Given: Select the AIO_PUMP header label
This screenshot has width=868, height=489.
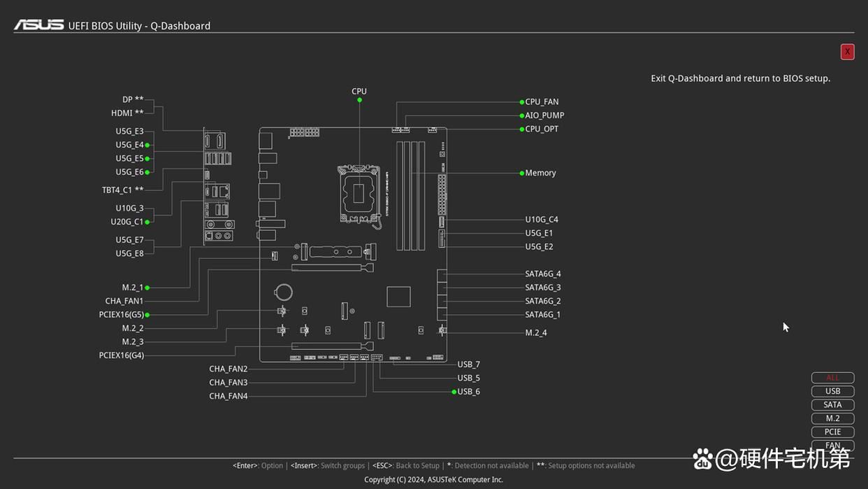Looking at the screenshot, I should (x=544, y=115).
